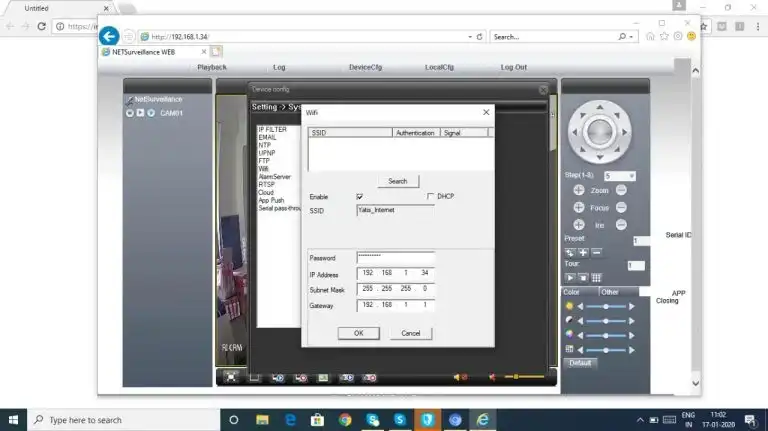Screen dimensions: 768x431
Task: Open Internet Explorer from the Windows taskbar
Action: (x=481, y=420)
